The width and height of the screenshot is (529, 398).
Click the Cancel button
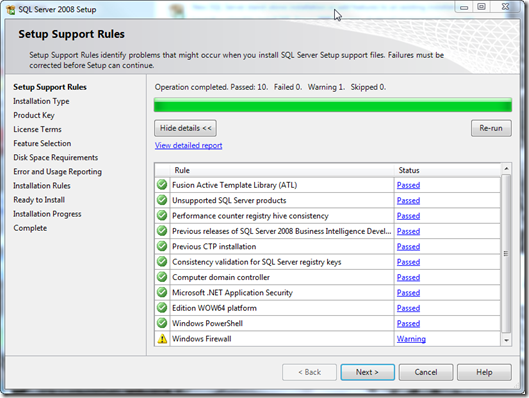click(426, 372)
